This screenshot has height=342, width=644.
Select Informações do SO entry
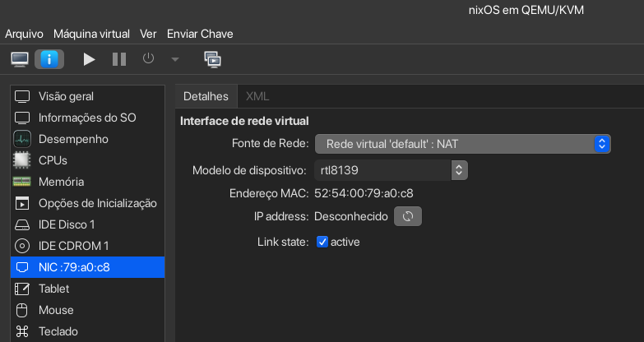click(87, 118)
